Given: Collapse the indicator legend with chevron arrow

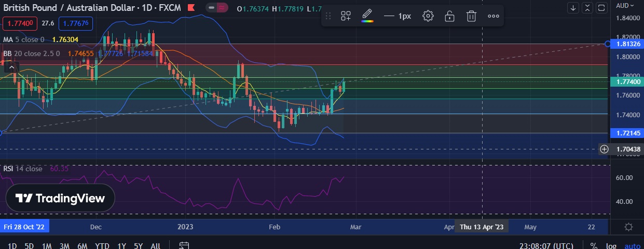Looking at the screenshot, I should coord(11,66).
